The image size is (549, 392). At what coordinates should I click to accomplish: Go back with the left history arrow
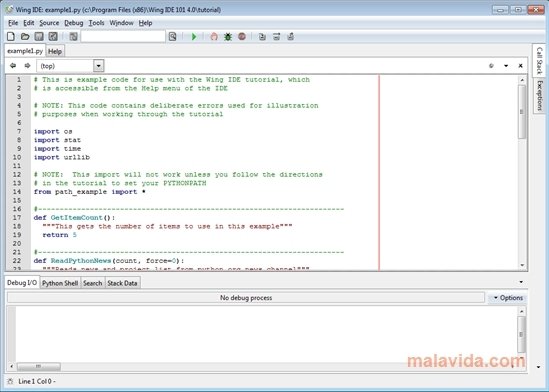pyautogui.click(x=13, y=65)
